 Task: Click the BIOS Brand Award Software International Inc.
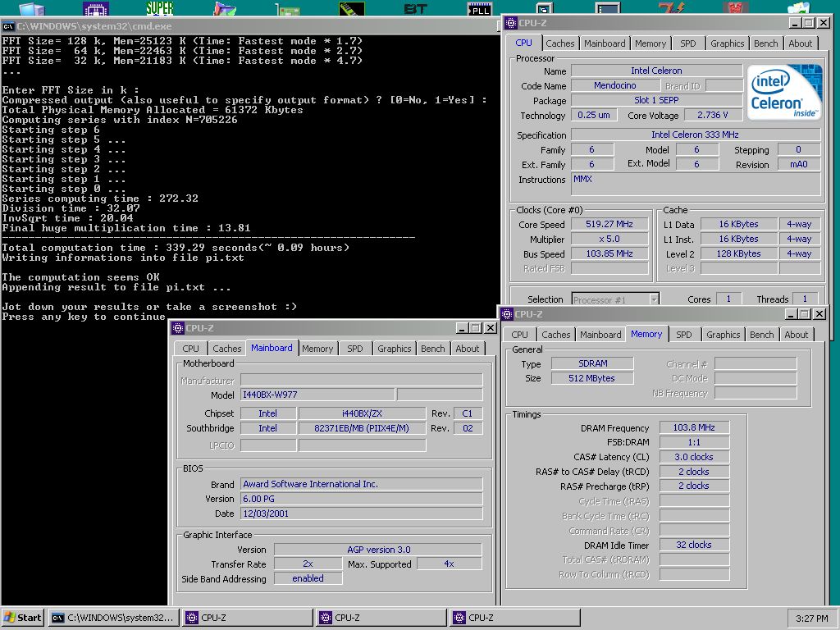point(362,484)
